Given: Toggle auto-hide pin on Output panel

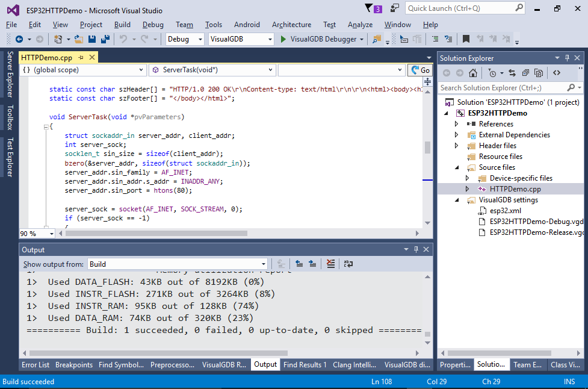Looking at the screenshot, I should point(416,249).
